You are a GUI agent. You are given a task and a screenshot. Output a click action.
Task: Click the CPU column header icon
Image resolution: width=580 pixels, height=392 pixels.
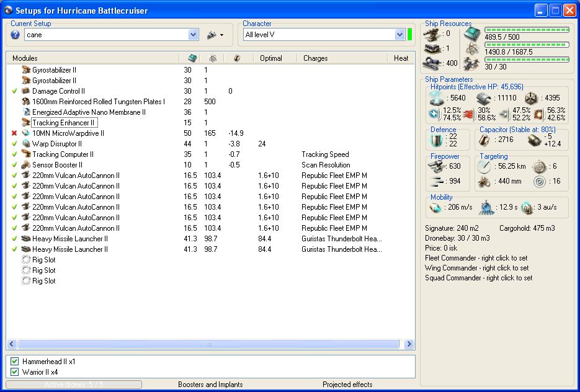point(192,58)
